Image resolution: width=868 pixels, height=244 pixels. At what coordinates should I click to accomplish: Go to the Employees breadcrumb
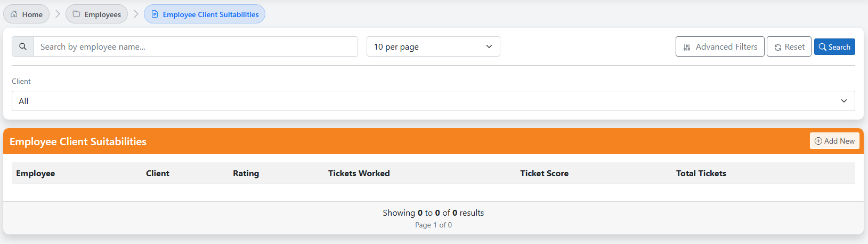[x=96, y=14]
